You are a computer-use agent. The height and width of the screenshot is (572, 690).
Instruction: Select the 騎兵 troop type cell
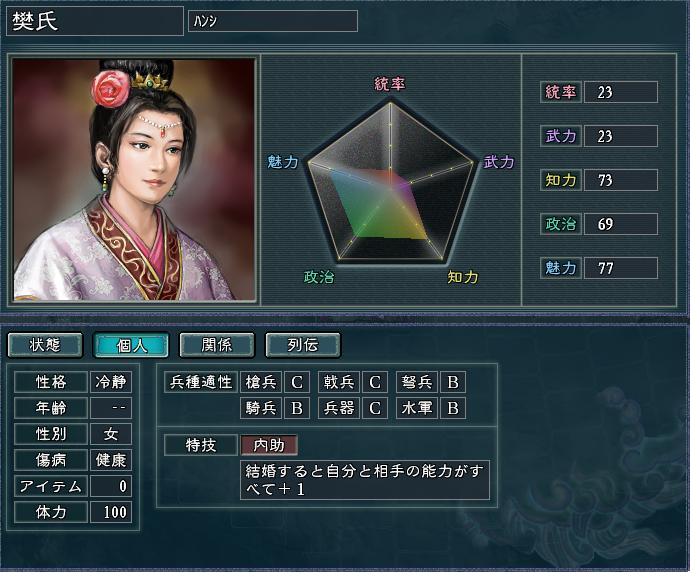pyautogui.click(x=261, y=408)
